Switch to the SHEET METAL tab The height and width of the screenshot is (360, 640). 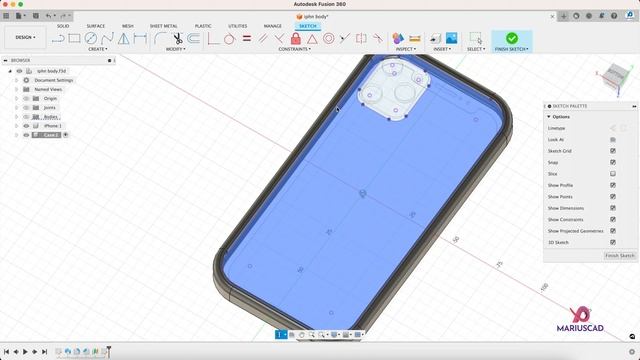click(x=163, y=26)
